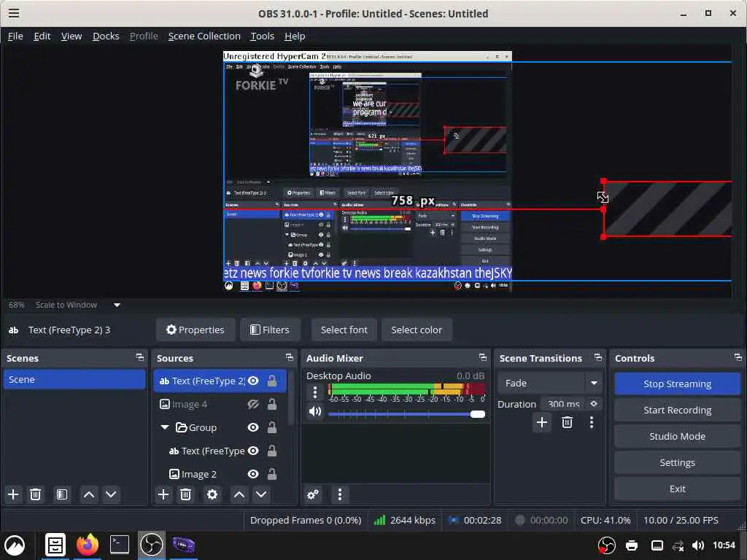Open file manager from taskbar
This screenshot has height=560, width=747.
click(x=55, y=544)
